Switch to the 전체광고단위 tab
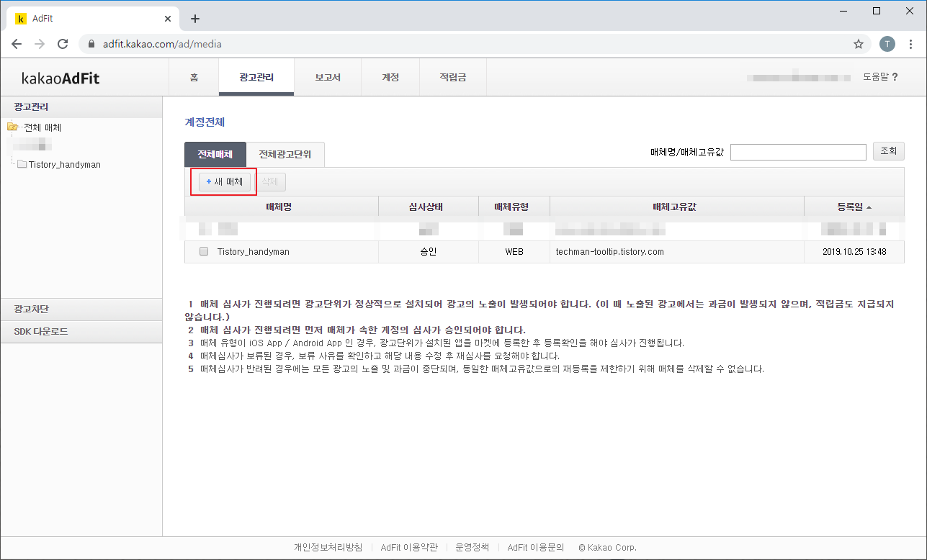Viewport: 927px width, 560px height. point(285,154)
